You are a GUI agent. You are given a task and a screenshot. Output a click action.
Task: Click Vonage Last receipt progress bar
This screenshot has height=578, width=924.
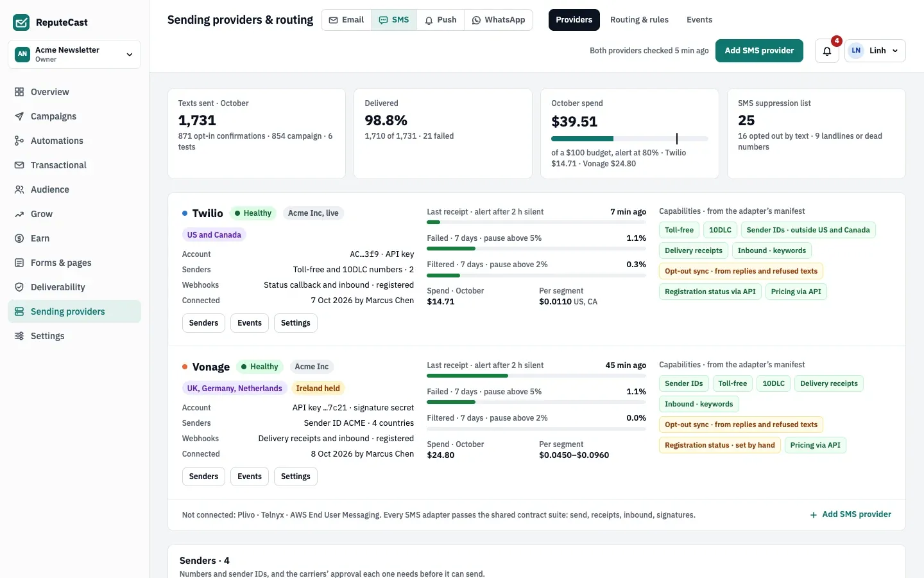[536, 376]
